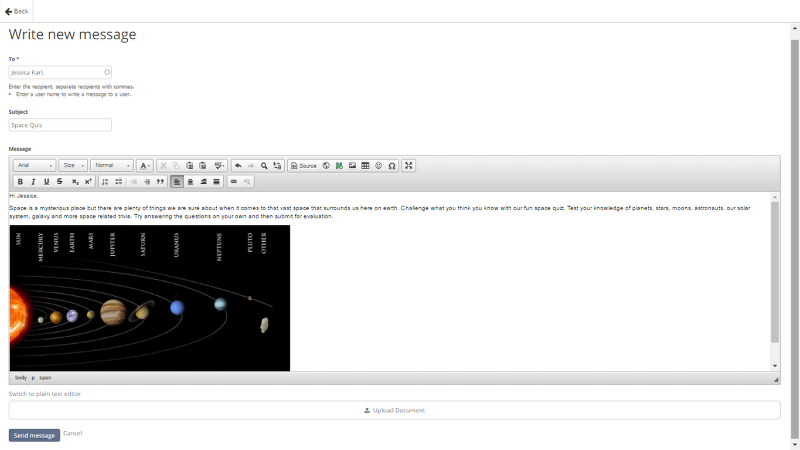Maximize the editor to fullscreen
Image resolution: width=800 pixels, height=450 pixels.
pyautogui.click(x=409, y=166)
